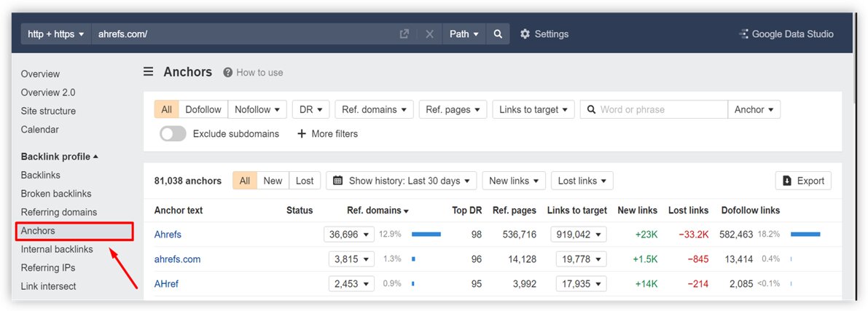Open Show history: Last 30 days dropdown
The image size is (868, 311).
point(402,181)
